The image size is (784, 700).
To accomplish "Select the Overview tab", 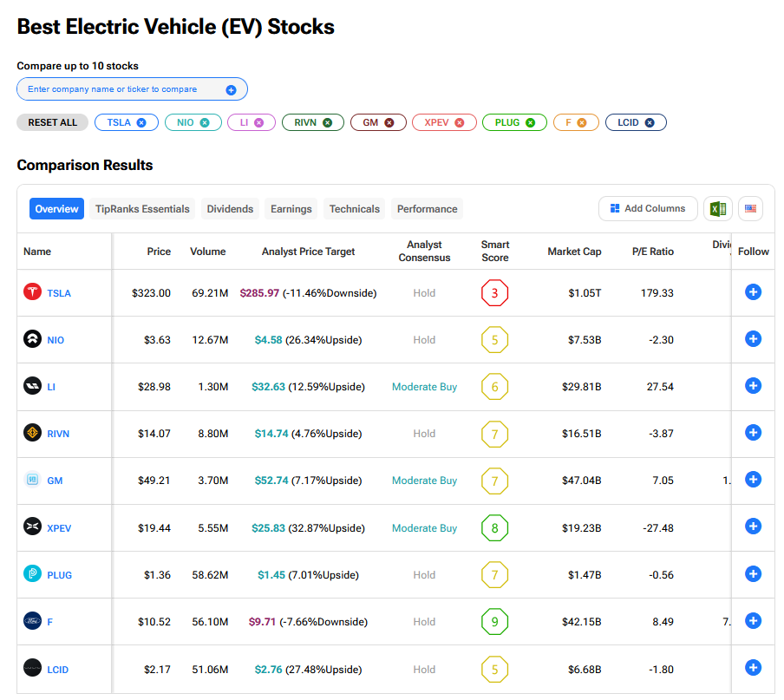I will (x=56, y=209).
